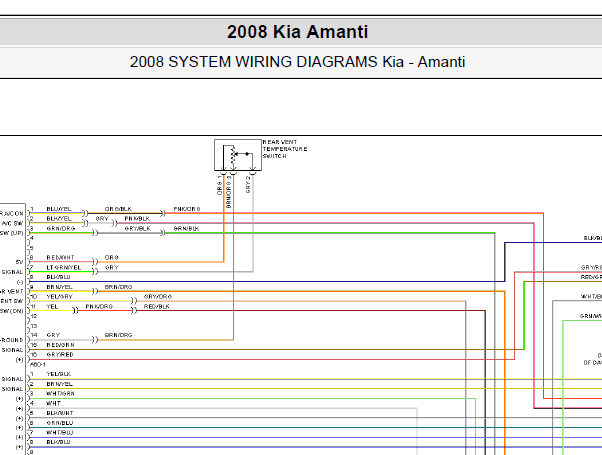Click the splice symbol between YEL and PNK/ORG

point(76,310)
